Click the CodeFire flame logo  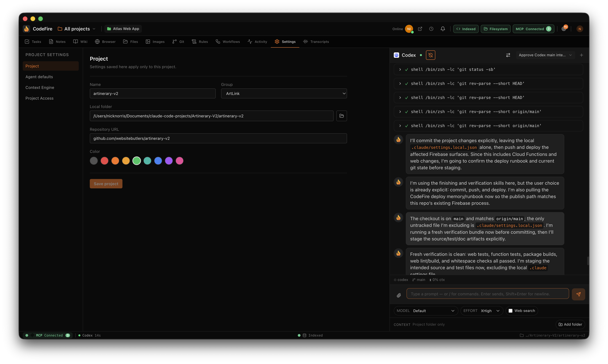point(26,29)
